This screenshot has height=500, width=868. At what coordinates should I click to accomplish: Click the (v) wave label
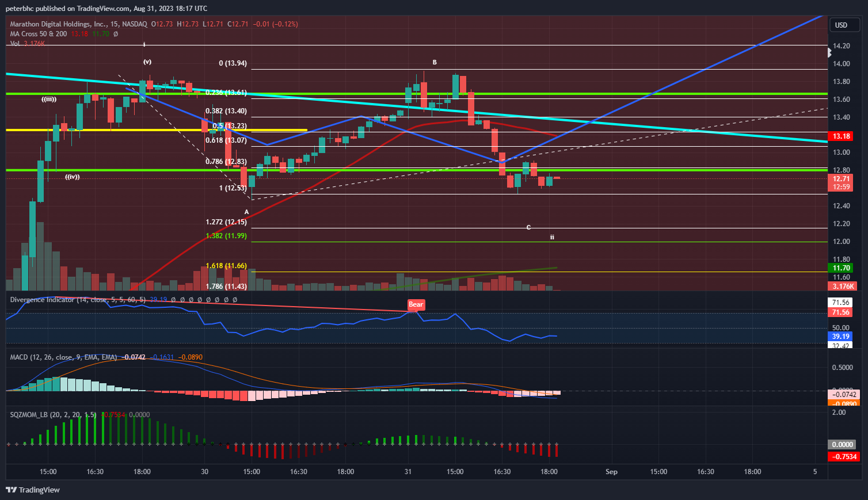pyautogui.click(x=147, y=62)
